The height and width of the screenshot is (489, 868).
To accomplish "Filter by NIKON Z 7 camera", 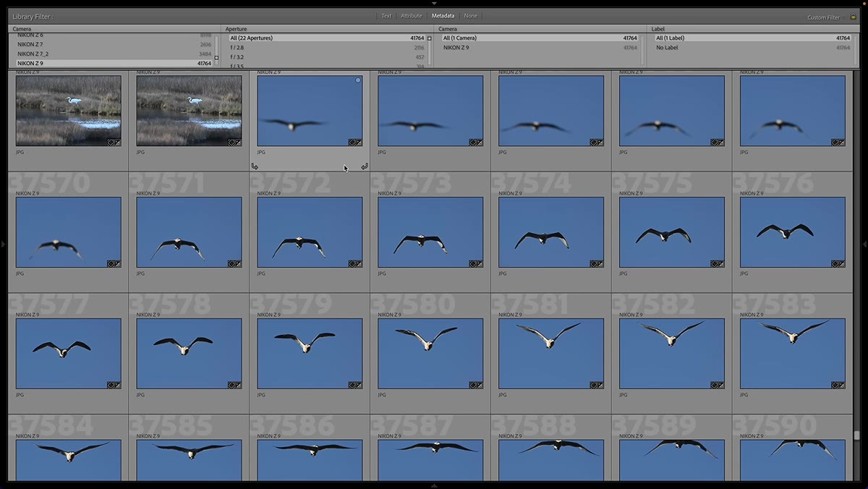I will (x=114, y=44).
